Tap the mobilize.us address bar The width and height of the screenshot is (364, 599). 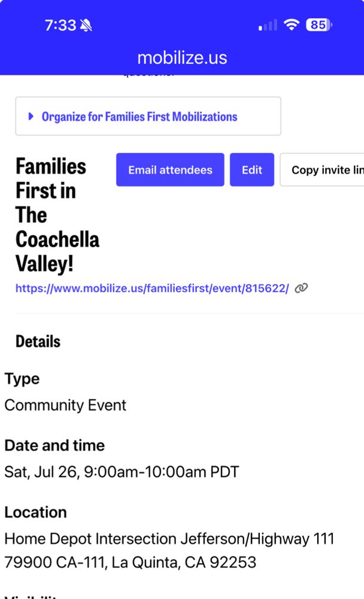[182, 58]
